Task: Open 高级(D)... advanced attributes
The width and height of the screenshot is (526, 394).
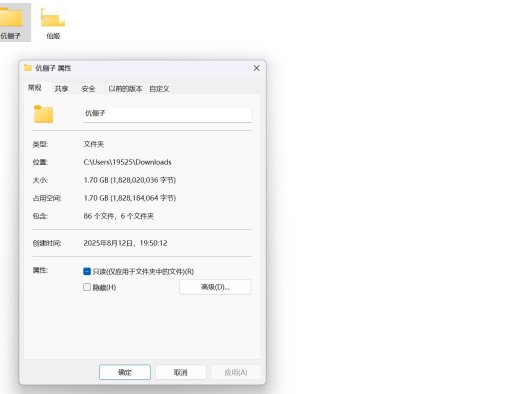Action: tap(215, 287)
